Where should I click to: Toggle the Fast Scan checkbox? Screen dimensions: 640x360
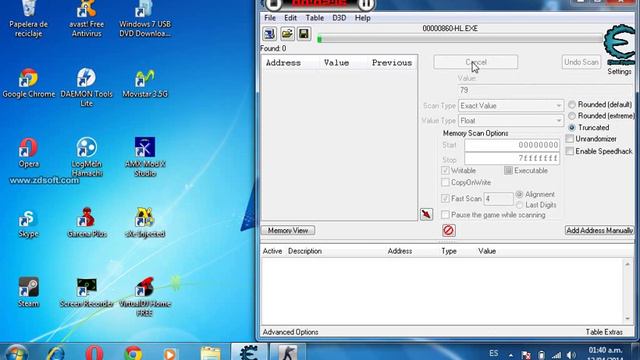coord(445,198)
